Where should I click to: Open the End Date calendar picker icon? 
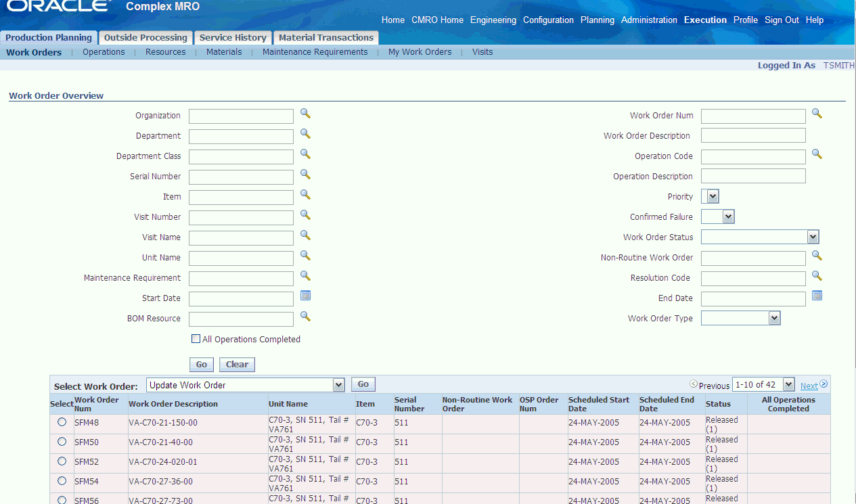coord(817,296)
